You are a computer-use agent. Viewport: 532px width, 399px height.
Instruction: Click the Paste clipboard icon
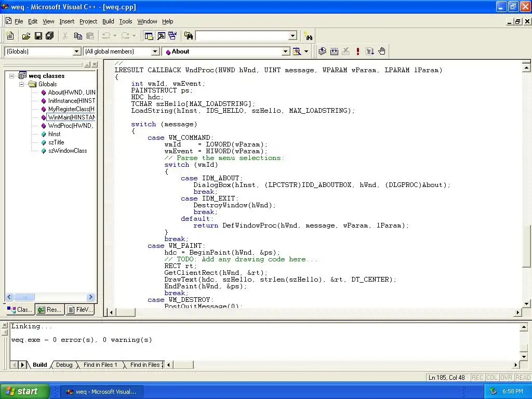click(90, 36)
